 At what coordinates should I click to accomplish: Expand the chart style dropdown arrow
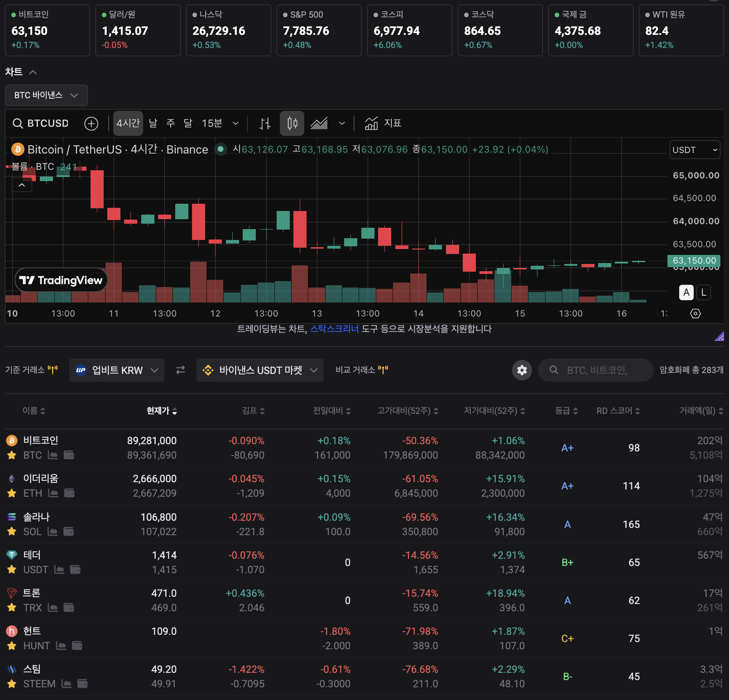(342, 123)
